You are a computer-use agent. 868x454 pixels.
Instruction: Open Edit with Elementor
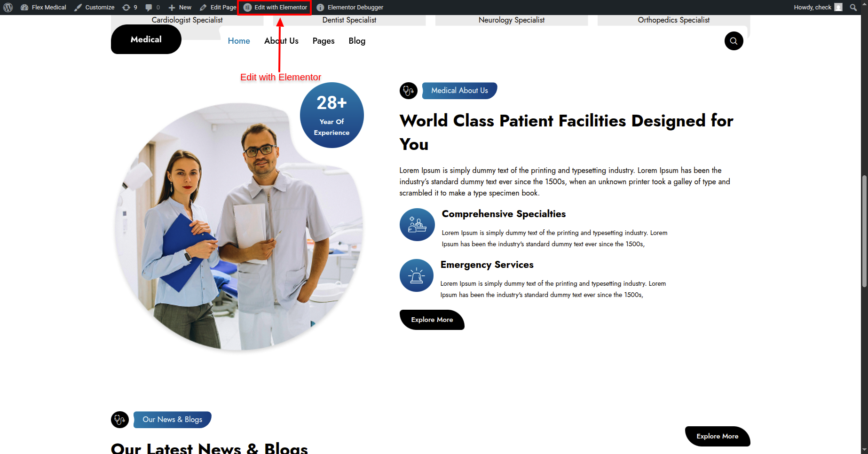275,8
